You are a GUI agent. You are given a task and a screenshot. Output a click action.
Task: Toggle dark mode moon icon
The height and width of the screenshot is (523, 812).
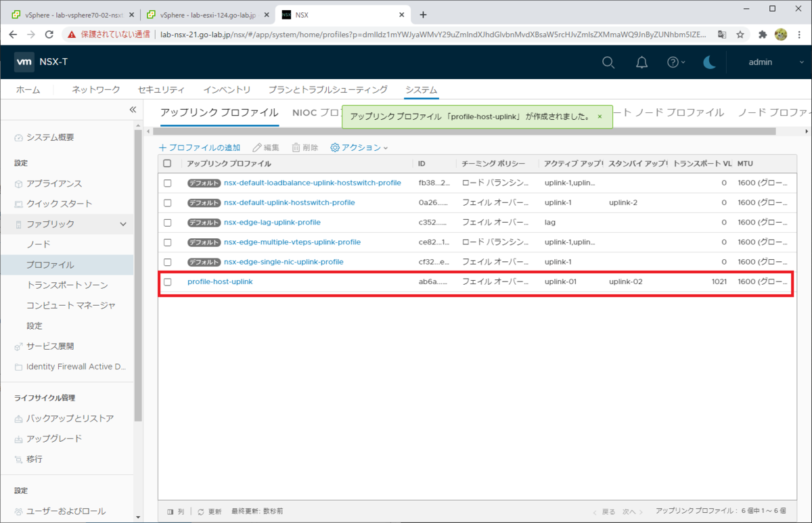(x=709, y=62)
